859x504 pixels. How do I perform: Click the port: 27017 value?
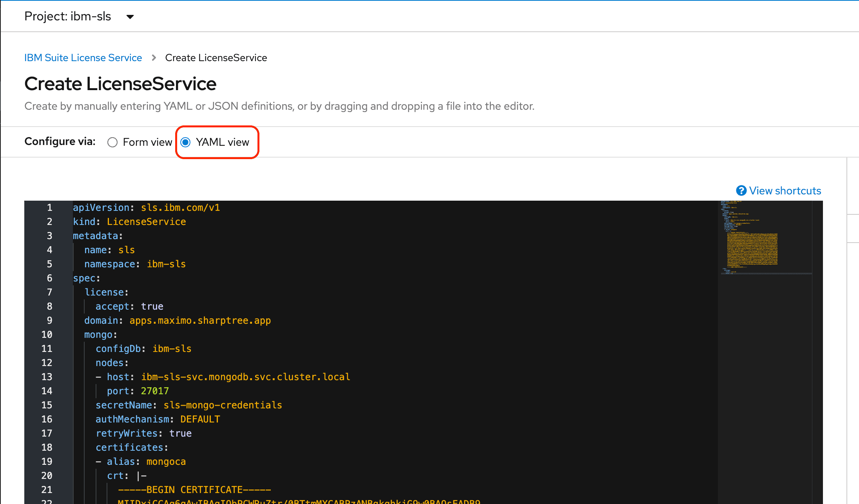point(155,391)
